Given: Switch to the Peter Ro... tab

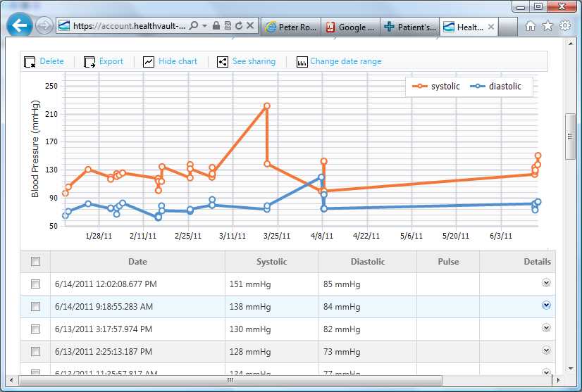Looking at the screenshot, I should click(290, 27).
